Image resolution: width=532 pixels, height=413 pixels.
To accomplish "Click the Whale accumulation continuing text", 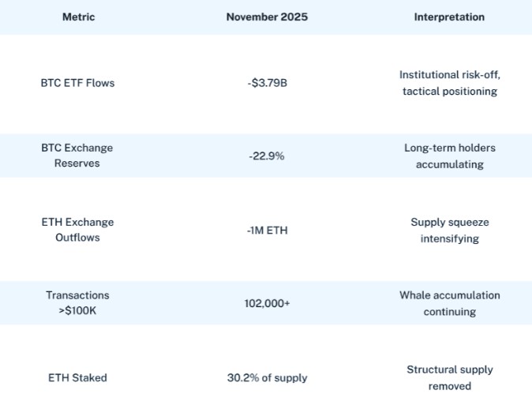I will [449, 303].
